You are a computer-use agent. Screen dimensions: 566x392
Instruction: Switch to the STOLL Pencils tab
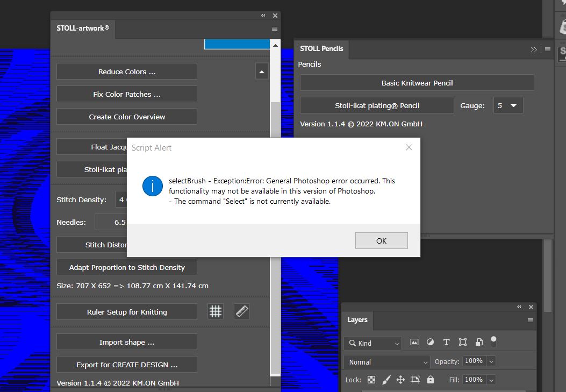(321, 48)
